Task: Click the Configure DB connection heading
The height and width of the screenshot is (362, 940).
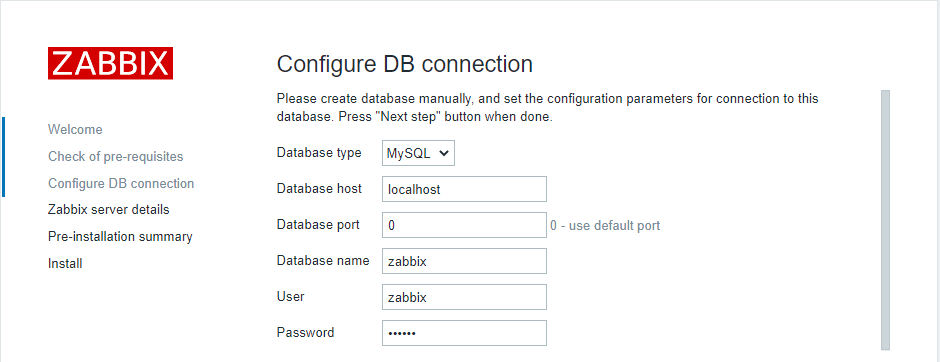Action: 405,64
